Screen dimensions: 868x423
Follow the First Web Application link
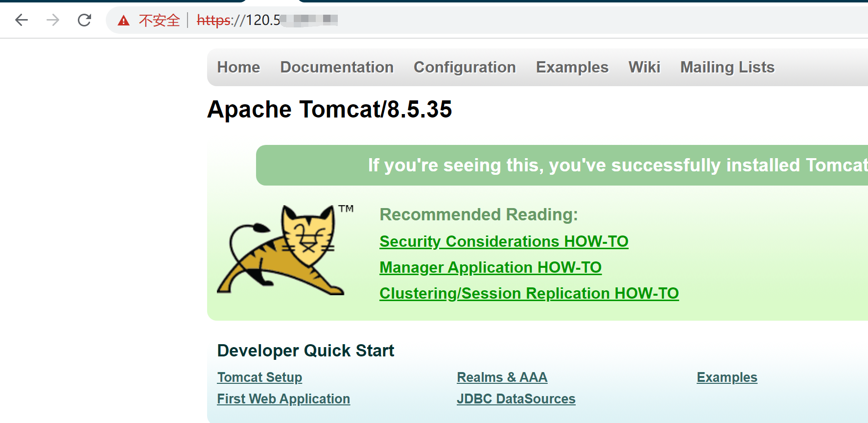(283, 399)
